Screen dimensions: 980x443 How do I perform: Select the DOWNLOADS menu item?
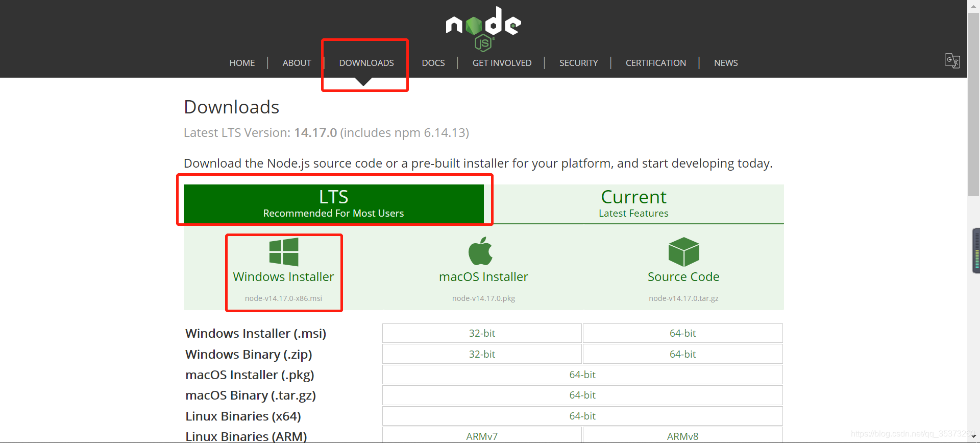point(366,63)
